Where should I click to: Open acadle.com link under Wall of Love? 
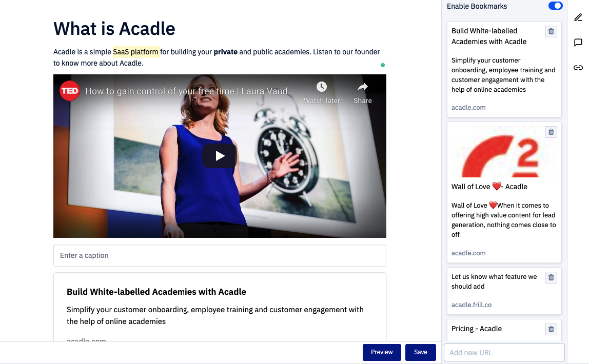pos(468,253)
